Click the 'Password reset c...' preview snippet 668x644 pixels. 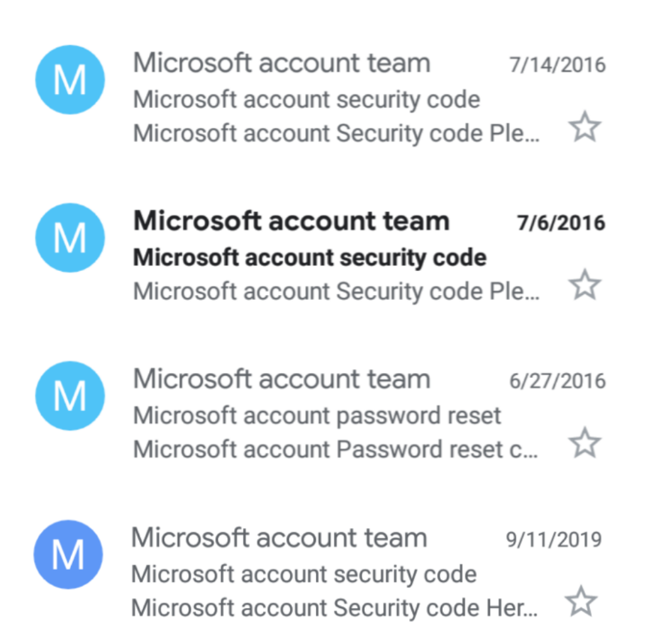336,450
